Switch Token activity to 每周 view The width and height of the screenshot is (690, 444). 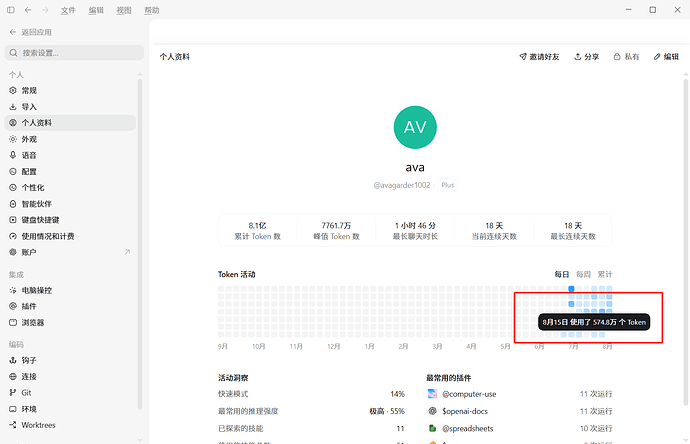pyautogui.click(x=584, y=275)
